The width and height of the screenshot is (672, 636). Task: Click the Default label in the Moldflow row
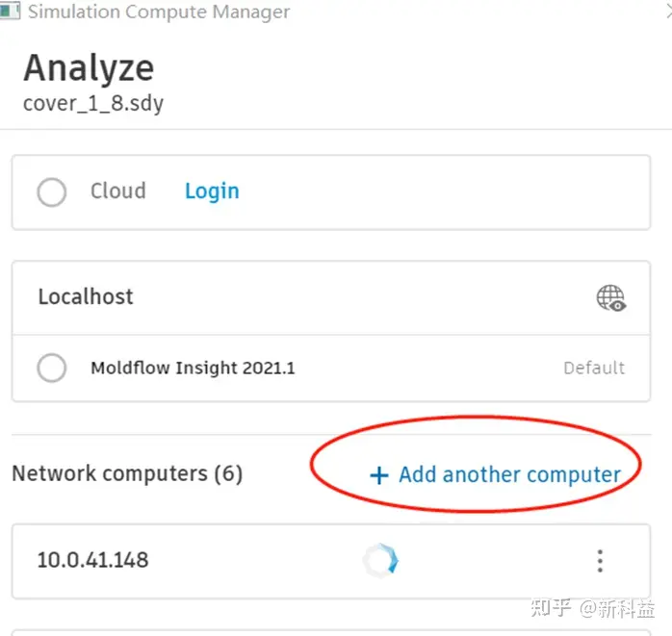[x=594, y=368]
